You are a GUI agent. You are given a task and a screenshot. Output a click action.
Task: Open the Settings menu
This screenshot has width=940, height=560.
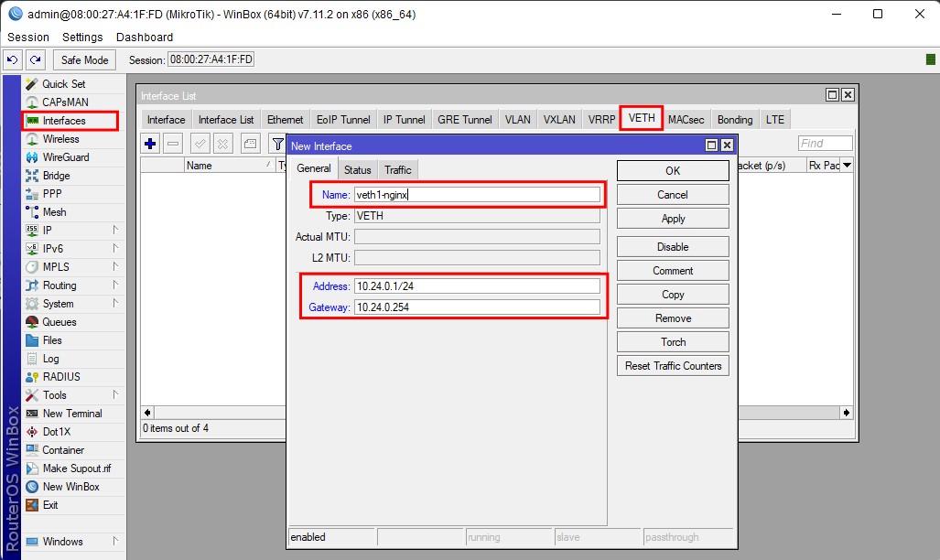[82, 38]
